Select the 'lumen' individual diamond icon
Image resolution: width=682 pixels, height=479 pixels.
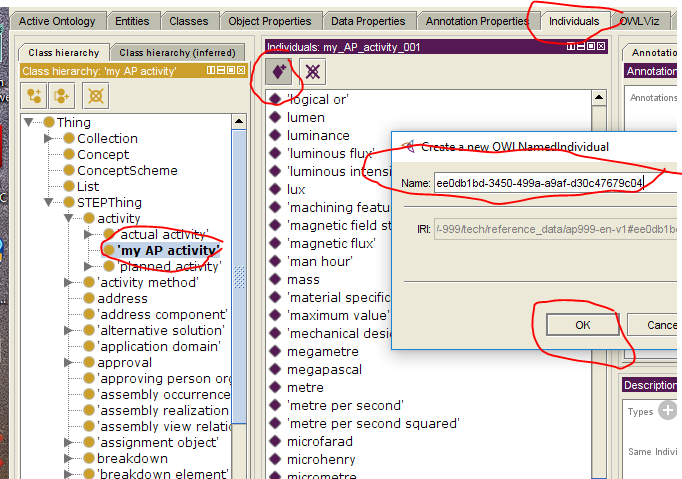pos(275,117)
